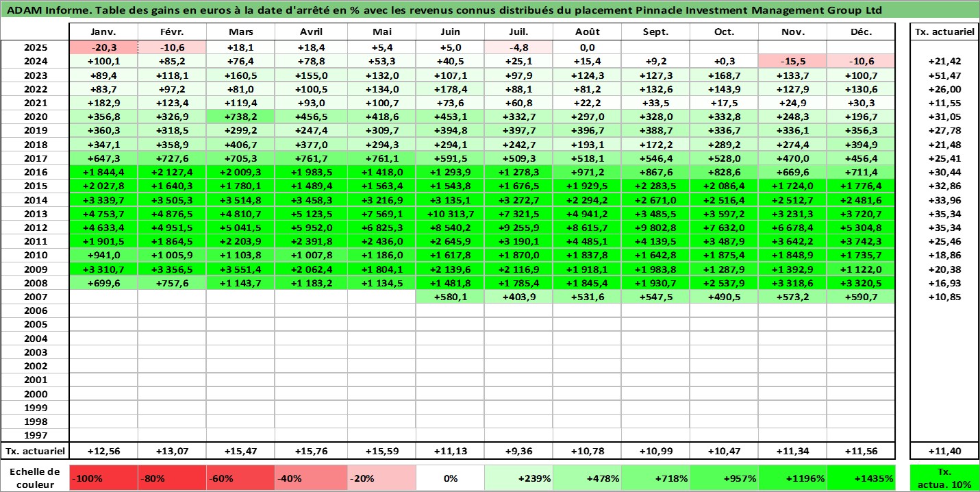Click the +4 485,1 cell for Août 2011
The width and height of the screenshot is (980, 492).
coord(588,241)
